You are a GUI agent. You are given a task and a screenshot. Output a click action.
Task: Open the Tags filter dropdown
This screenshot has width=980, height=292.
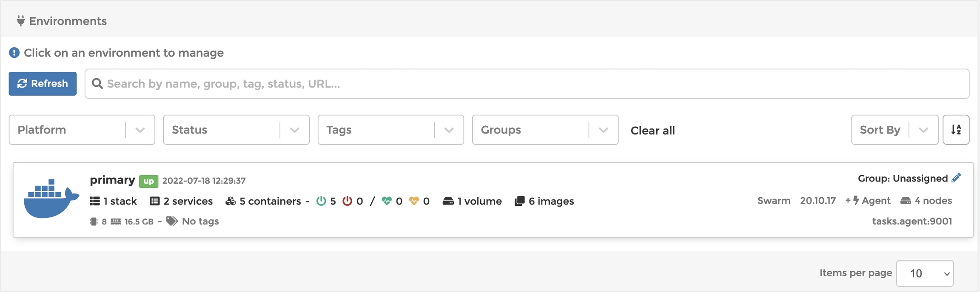[390, 130]
